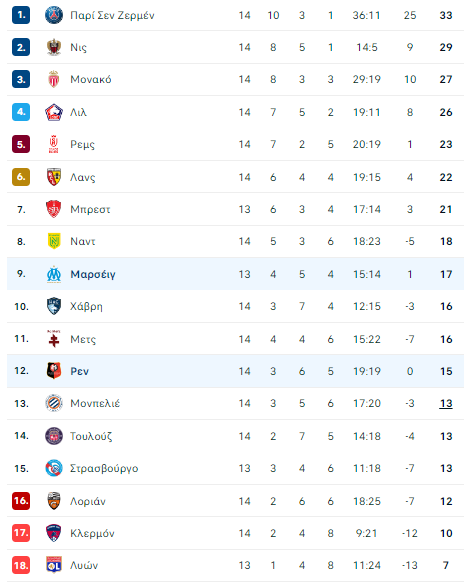Click the gold rank 6 badge
The image size is (464, 583).
tap(21, 177)
